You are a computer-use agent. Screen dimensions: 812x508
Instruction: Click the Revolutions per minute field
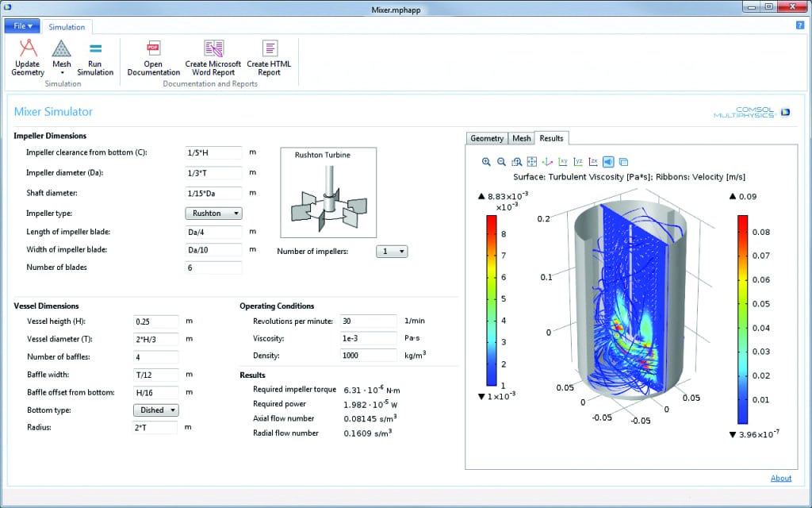tap(368, 321)
